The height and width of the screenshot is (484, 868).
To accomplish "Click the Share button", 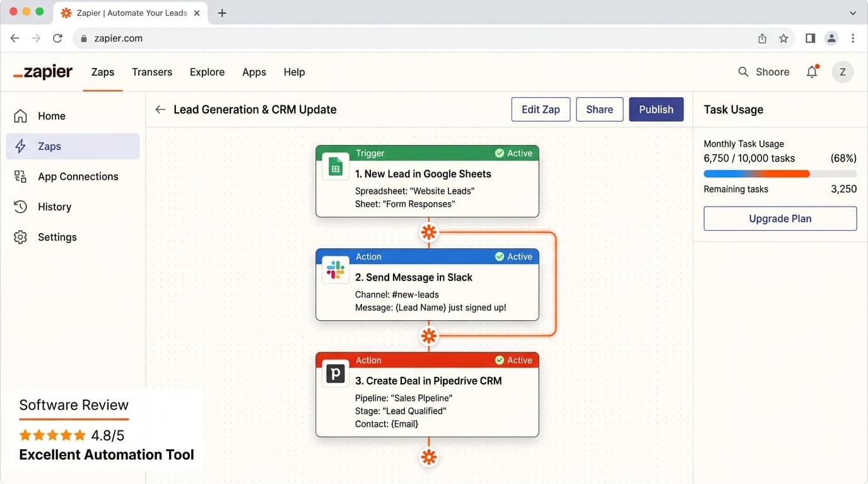I will (x=599, y=110).
